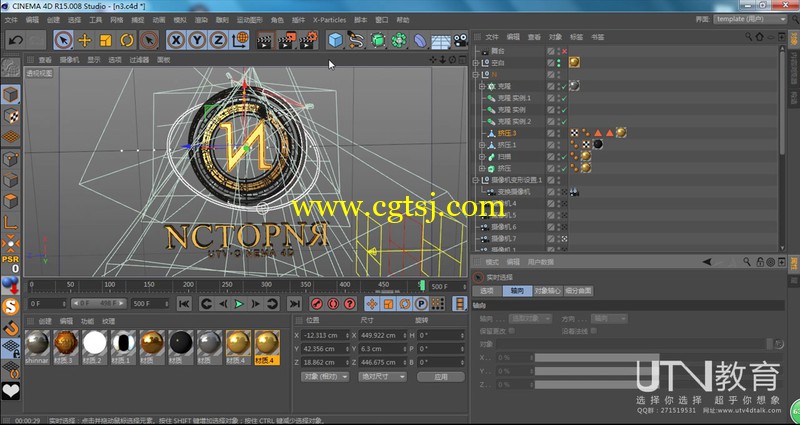
Task: Open the 运动图形 menu
Action: [x=249, y=20]
